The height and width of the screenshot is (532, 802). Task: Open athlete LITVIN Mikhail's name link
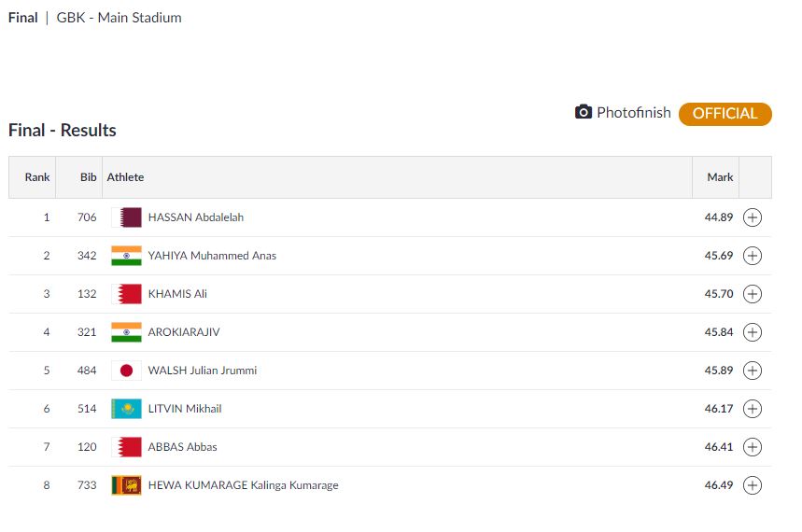185,409
